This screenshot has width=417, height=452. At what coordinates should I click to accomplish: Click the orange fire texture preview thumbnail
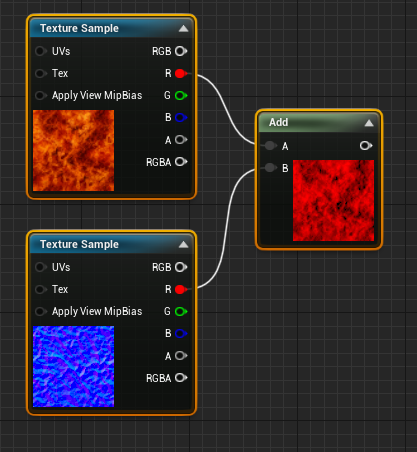tap(73, 150)
